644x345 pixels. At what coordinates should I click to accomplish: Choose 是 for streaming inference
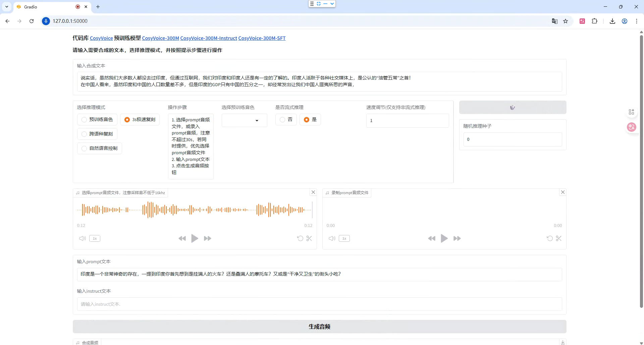coord(310,120)
